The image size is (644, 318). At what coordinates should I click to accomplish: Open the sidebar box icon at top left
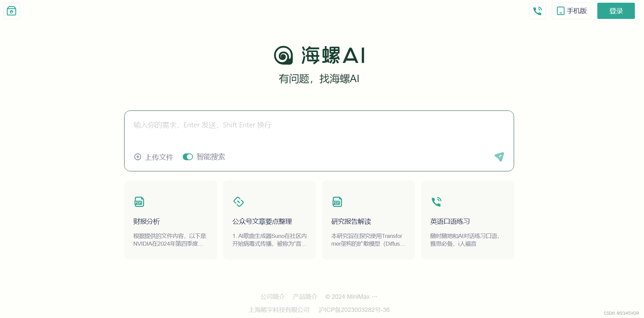pyautogui.click(x=12, y=11)
